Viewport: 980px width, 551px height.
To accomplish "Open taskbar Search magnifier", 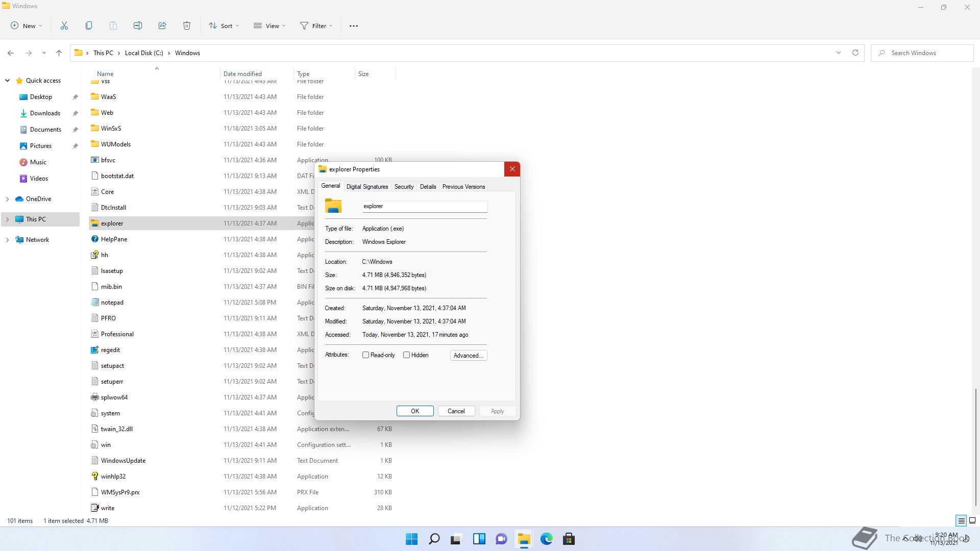I will pyautogui.click(x=434, y=539).
